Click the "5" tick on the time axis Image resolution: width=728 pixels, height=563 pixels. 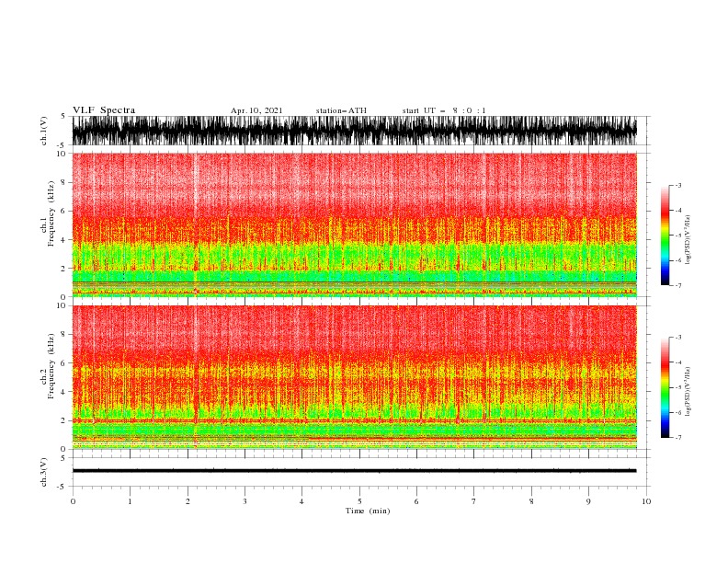[359, 501]
